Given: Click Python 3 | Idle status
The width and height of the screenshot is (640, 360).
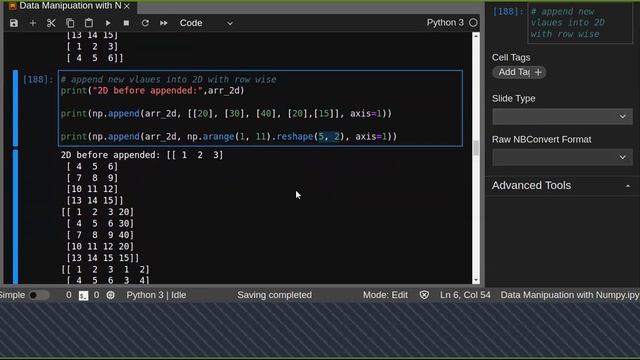Looking at the screenshot, I should [x=156, y=295].
